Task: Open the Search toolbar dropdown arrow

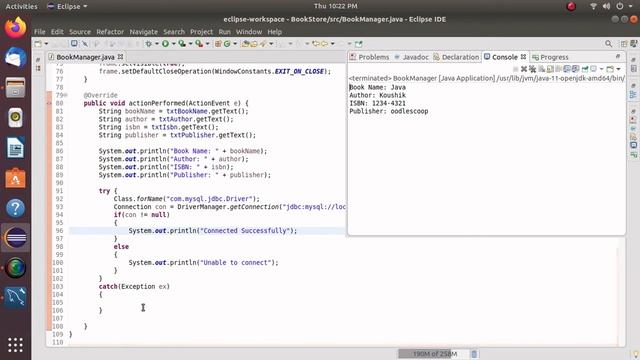Action: (x=271, y=44)
